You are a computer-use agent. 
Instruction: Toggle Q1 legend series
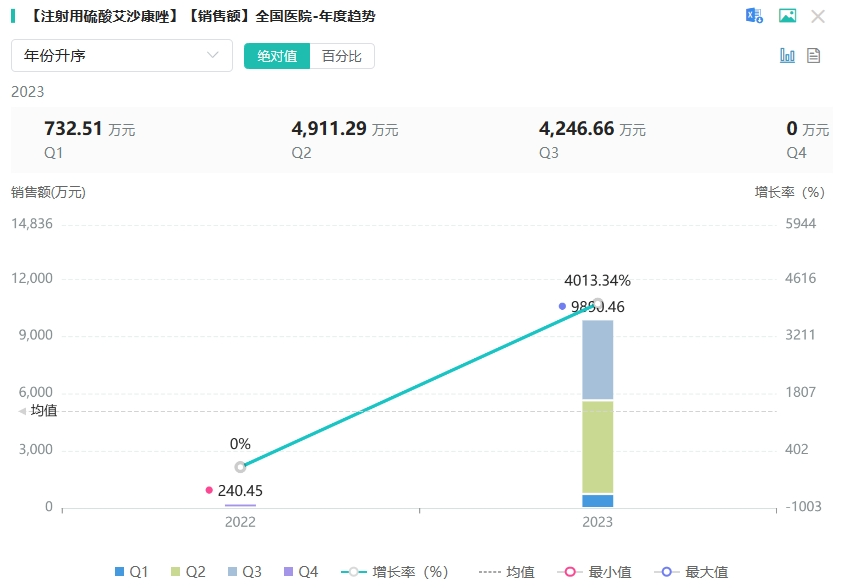pyautogui.click(x=131, y=572)
